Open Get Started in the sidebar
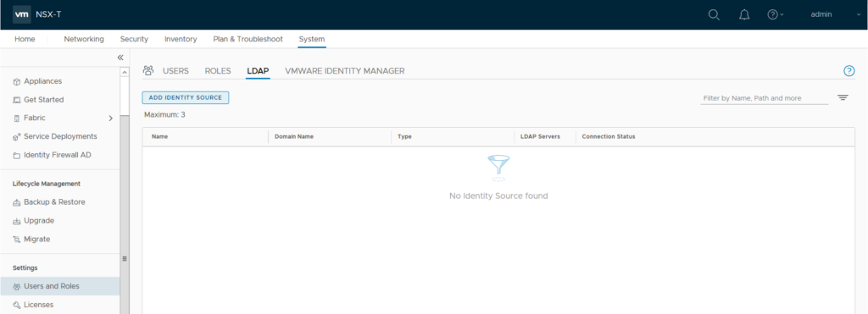868x314 pixels. (44, 100)
